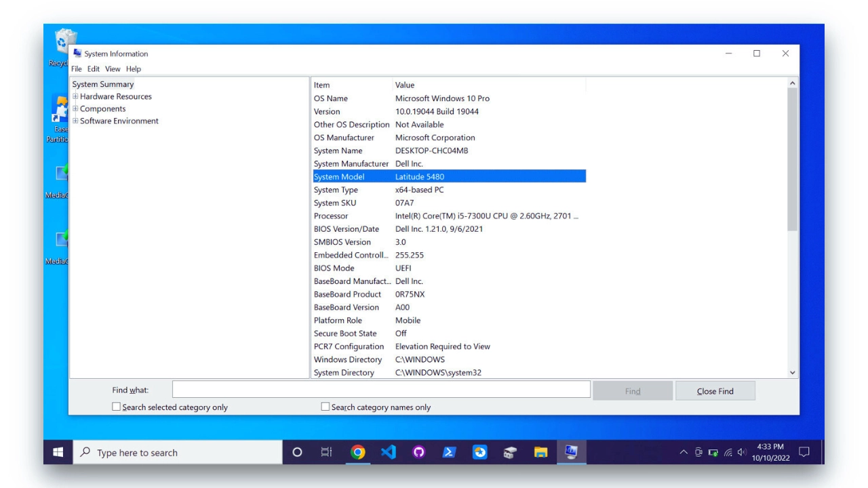Launch Google Chrome from the taskbar

click(x=357, y=452)
